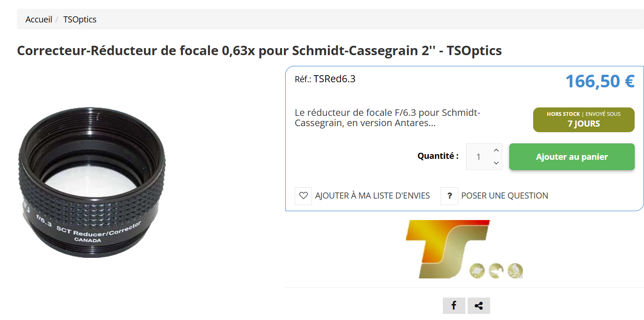Share the product on Facebook

(x=454, y=306)
